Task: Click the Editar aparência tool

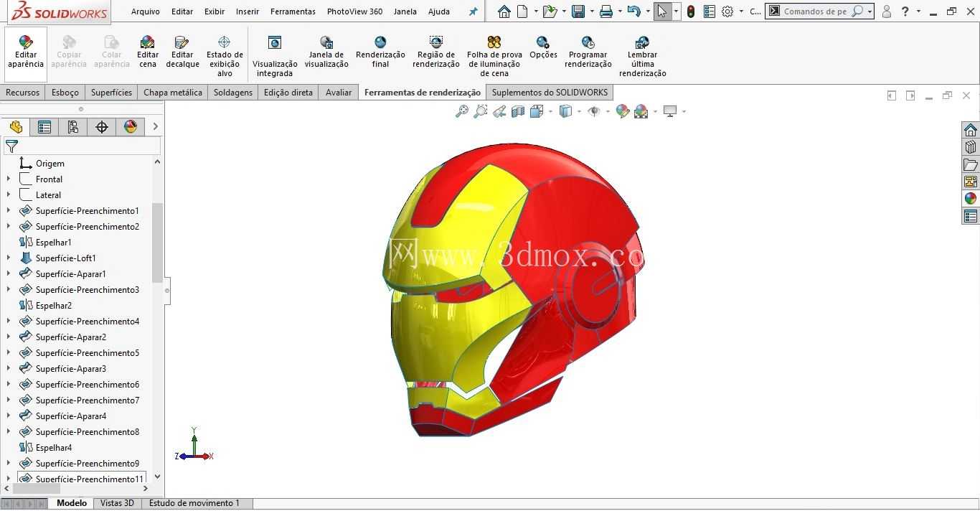Action: pos(26,52)
